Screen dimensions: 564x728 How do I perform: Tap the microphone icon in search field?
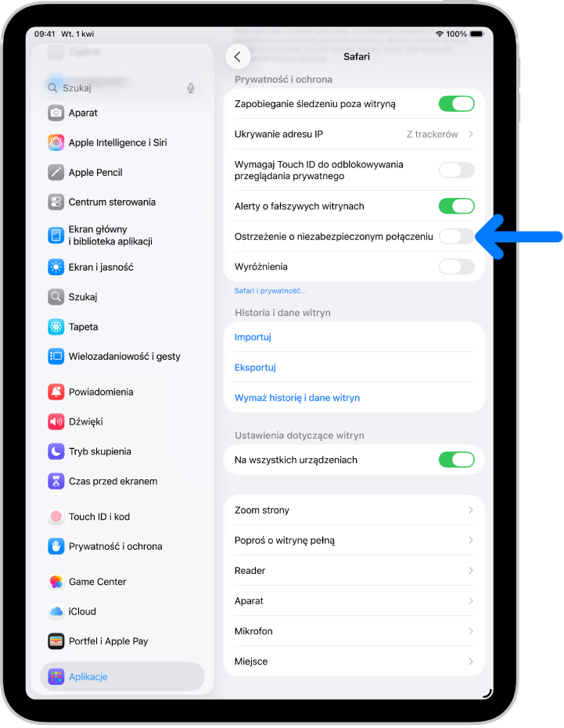coord(191,88)
